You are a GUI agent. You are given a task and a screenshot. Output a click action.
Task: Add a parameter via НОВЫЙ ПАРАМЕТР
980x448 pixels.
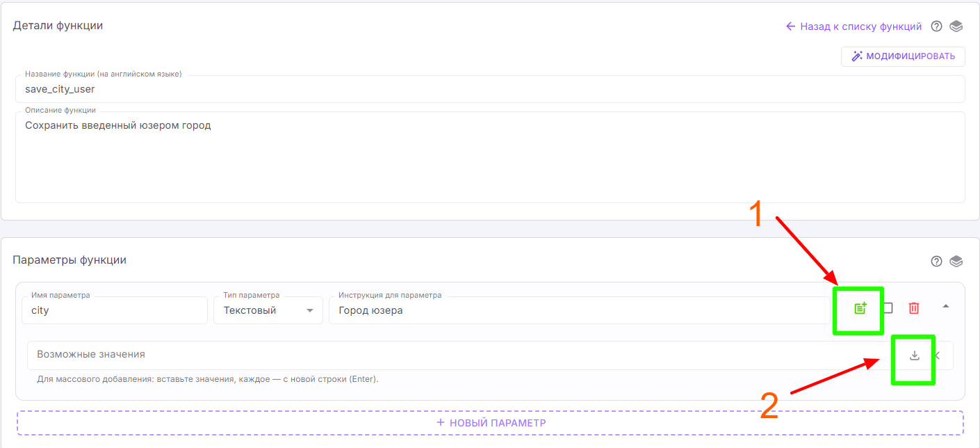click(490, 423)
